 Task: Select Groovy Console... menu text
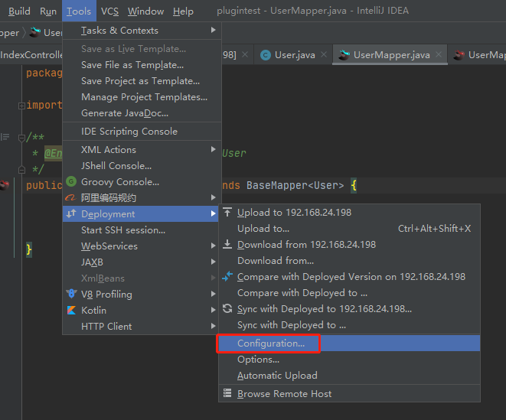pyautogui.click(x=120, y=182)
